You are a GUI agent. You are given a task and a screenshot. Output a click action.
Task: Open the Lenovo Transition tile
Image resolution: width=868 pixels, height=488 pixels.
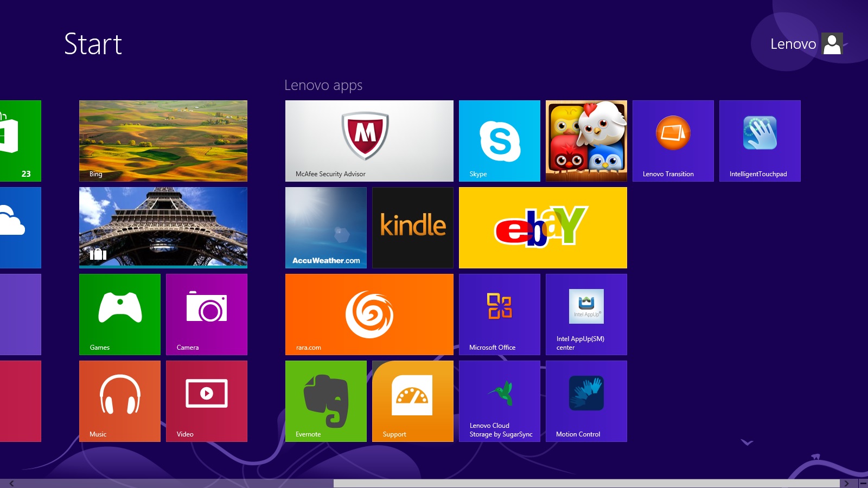[673, 141]
